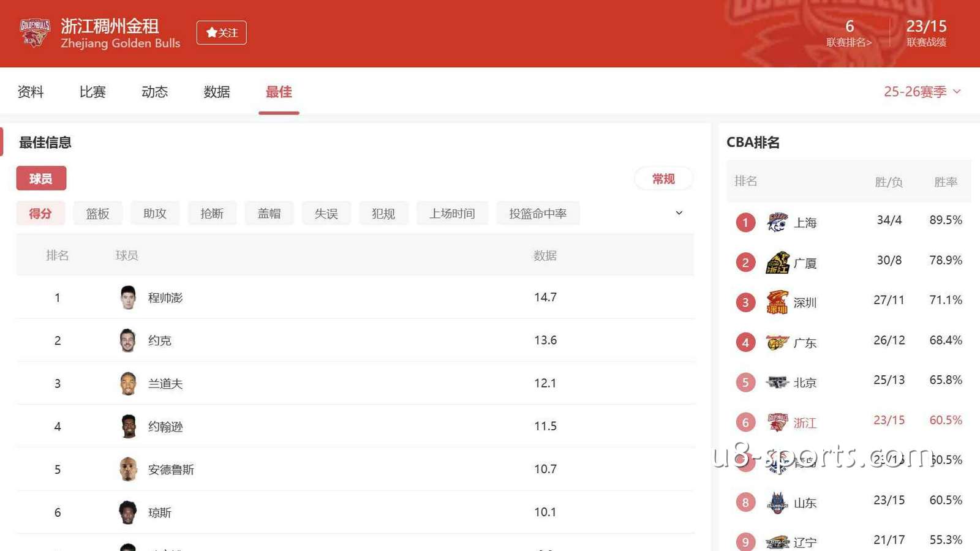Select the 球员 category button
The width and height of the screenshot is (980, 551).
41,178
